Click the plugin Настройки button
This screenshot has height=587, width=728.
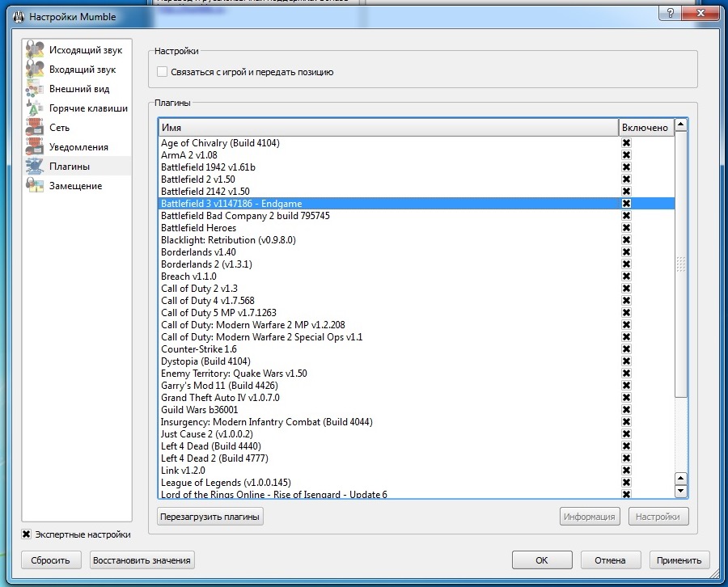[658, 517]
